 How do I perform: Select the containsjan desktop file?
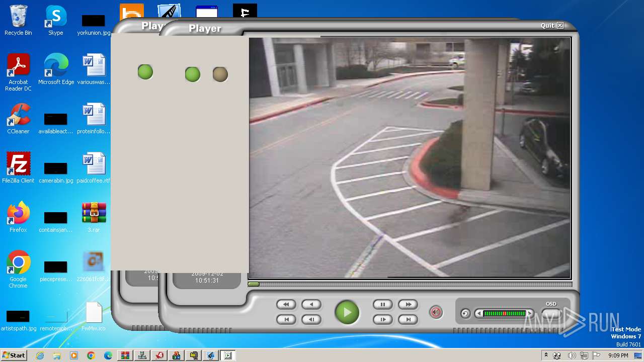56,222
